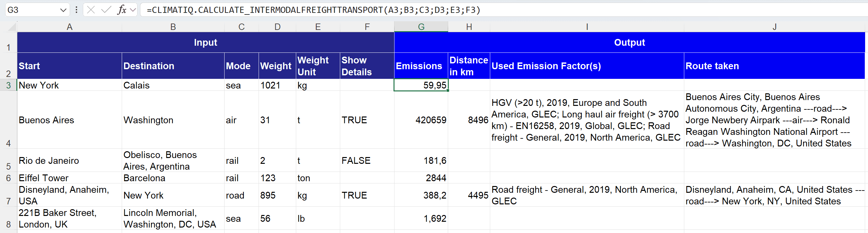Select the distance value 8496
Viewport: 868px width, 233px height.
click(469, 120)
